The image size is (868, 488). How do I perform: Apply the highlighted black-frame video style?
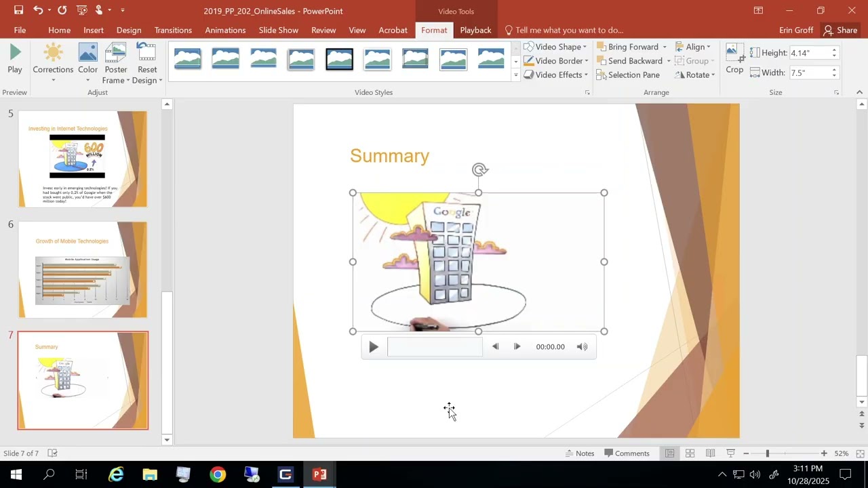pos(339,60)
